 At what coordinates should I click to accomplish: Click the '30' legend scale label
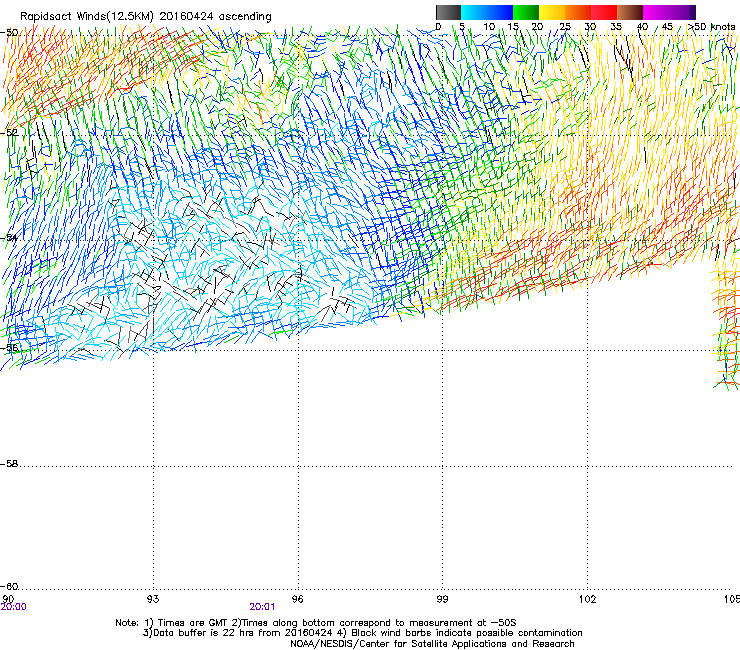click(590, 26)
